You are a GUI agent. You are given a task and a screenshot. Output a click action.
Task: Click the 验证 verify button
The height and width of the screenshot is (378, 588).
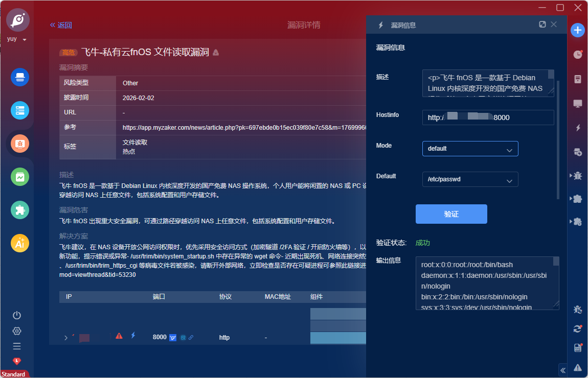451,214
